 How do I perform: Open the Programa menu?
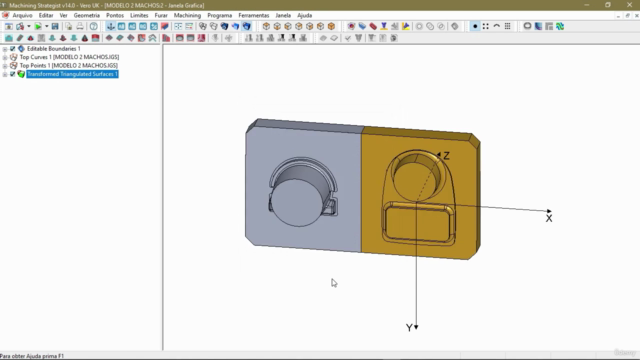pos(220,15)
